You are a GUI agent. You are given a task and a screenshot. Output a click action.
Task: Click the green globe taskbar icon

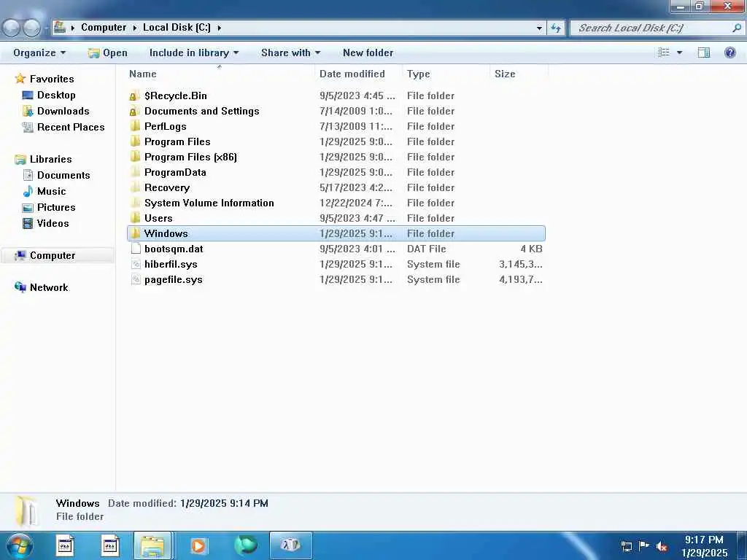245,545
